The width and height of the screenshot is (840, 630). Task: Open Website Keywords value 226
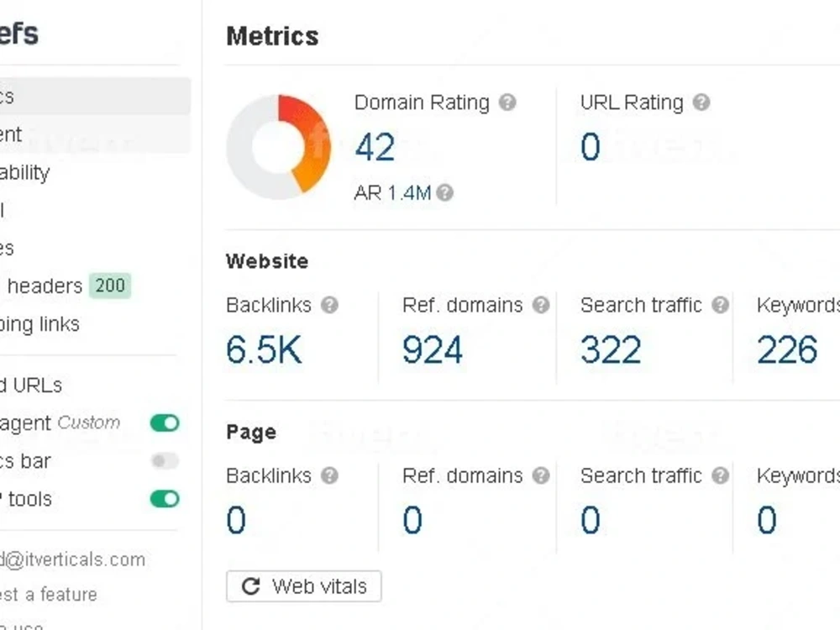[788, 349]
